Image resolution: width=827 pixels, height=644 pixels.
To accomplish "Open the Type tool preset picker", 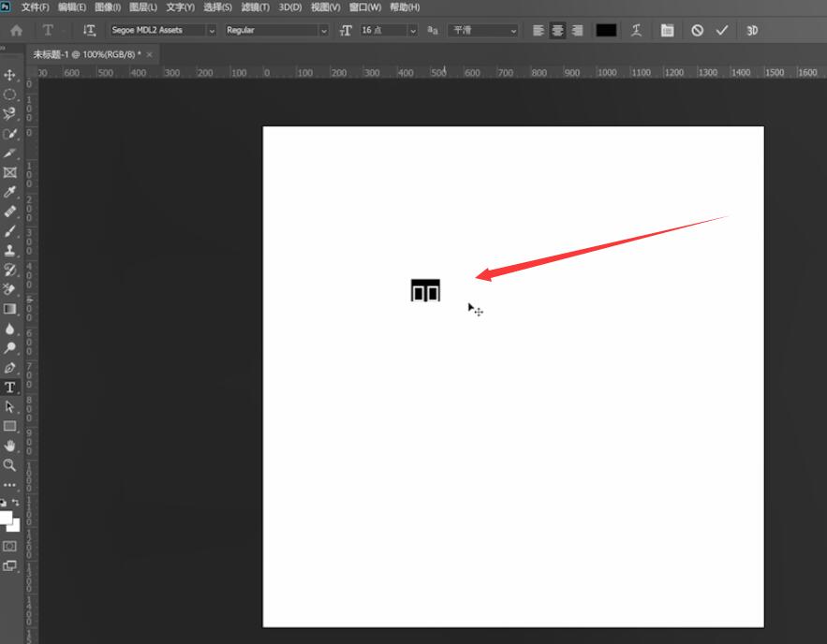I will point(49,31).
